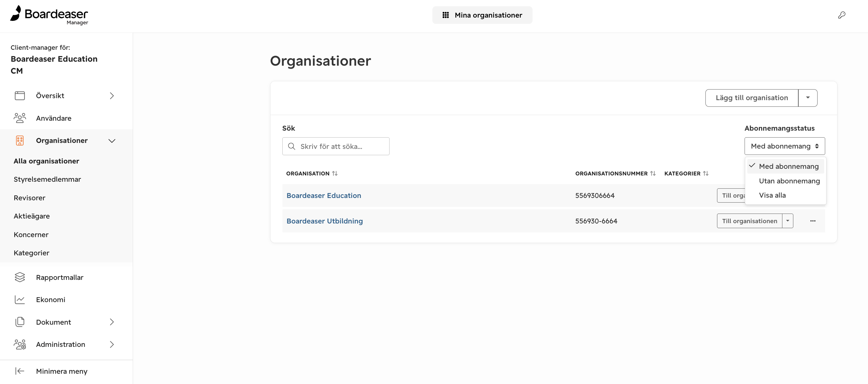Open the Lägg till organisation dropdown arrow

(x=808, y=98)
